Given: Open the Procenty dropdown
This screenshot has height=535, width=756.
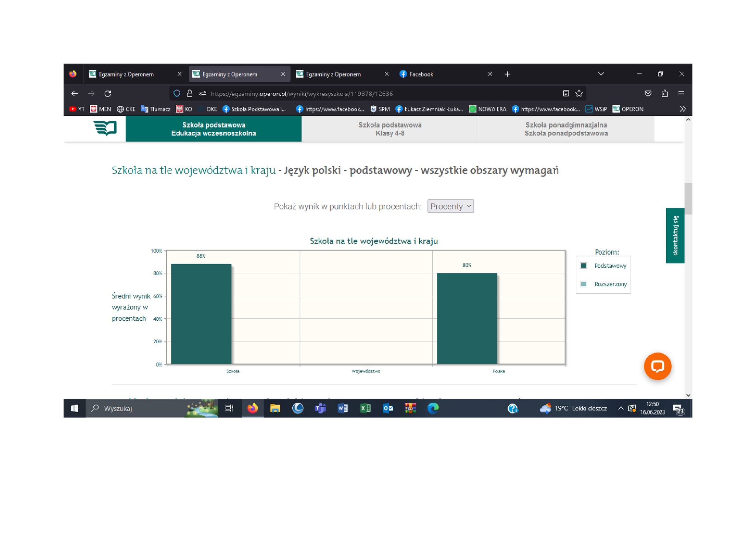Looking at the screenshot, I should [450, 206].
